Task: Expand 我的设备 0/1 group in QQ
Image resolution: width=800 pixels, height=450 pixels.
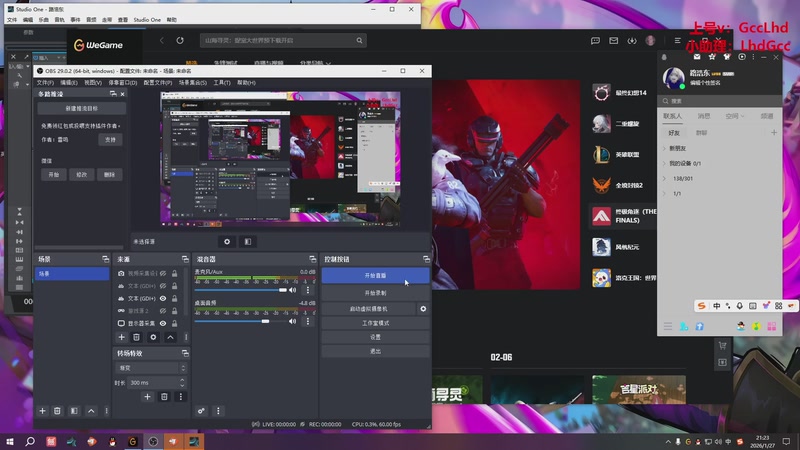Action: tap(664, 163)
